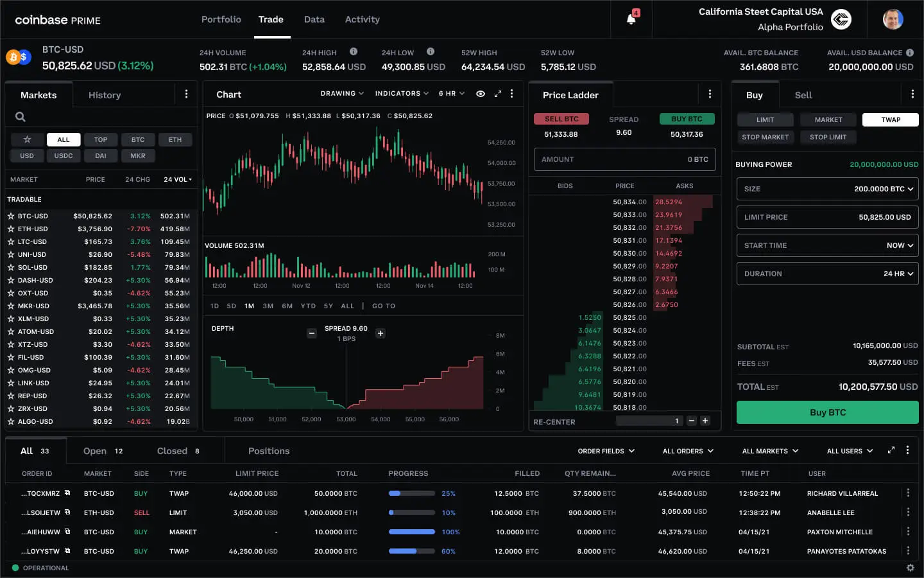
Task: Show info for Avail. USD Balance
Action: [910, 53]
